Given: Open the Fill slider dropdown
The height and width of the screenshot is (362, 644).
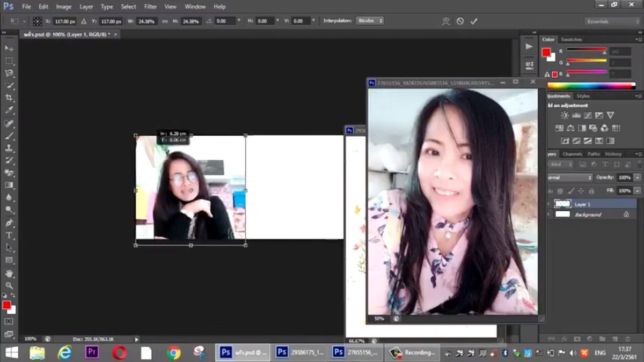Looking at the screenshot, I should pyautogui.click(x=637, y=191).
